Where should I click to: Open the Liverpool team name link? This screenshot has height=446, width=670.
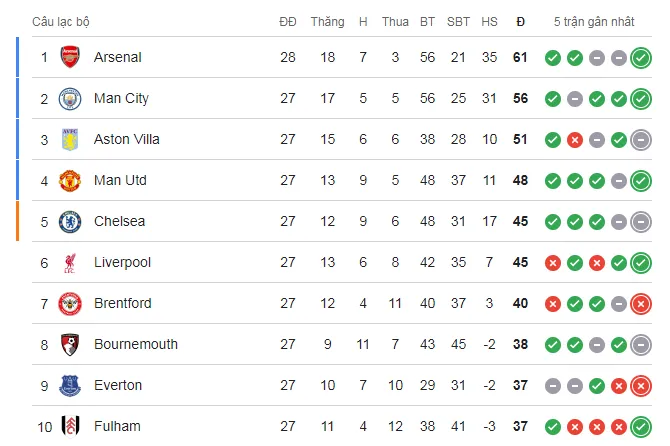[x=122, y=262]
